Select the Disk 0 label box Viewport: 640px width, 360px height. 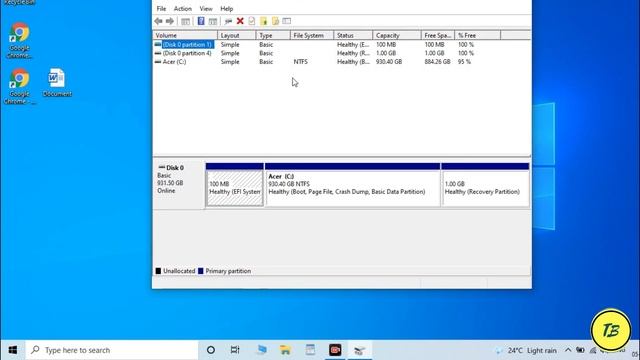click(179, 186)
